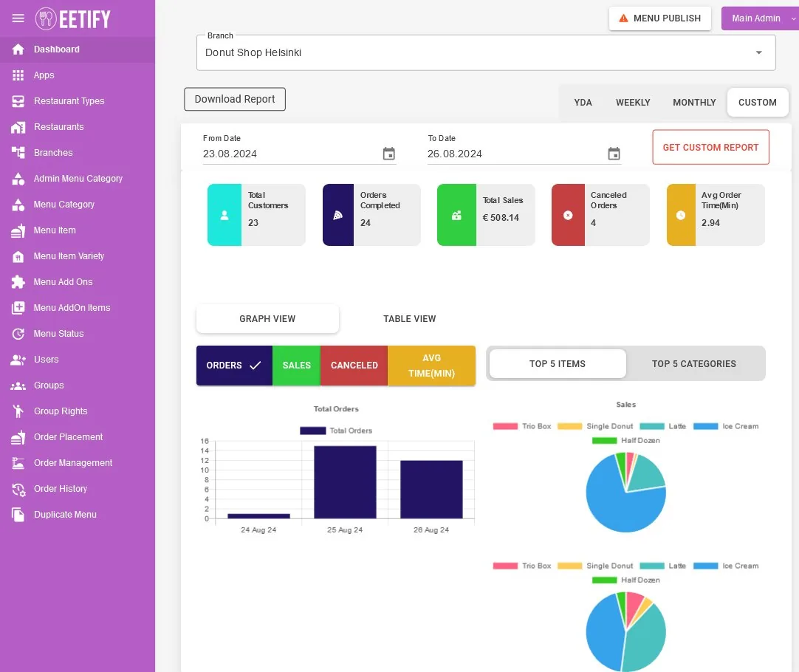Switch to the WEEKLY report tab

(x=632, y=103)
